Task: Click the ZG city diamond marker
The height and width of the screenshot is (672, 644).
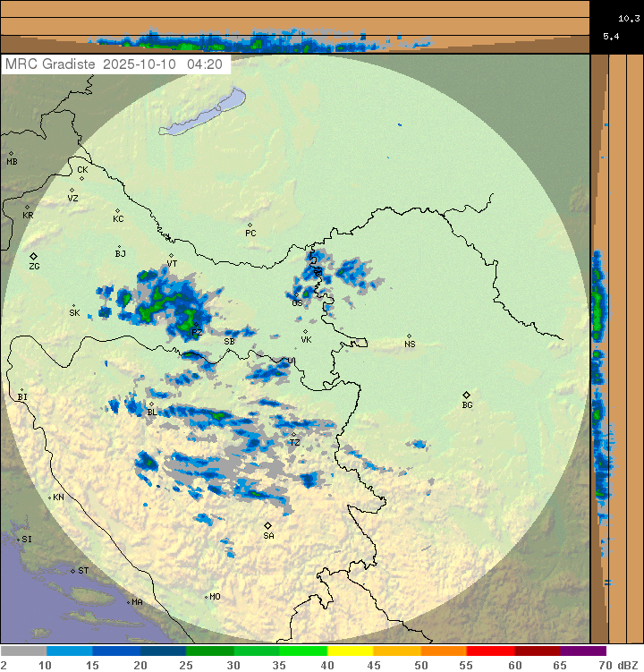Action: click(x=34, y=256)
